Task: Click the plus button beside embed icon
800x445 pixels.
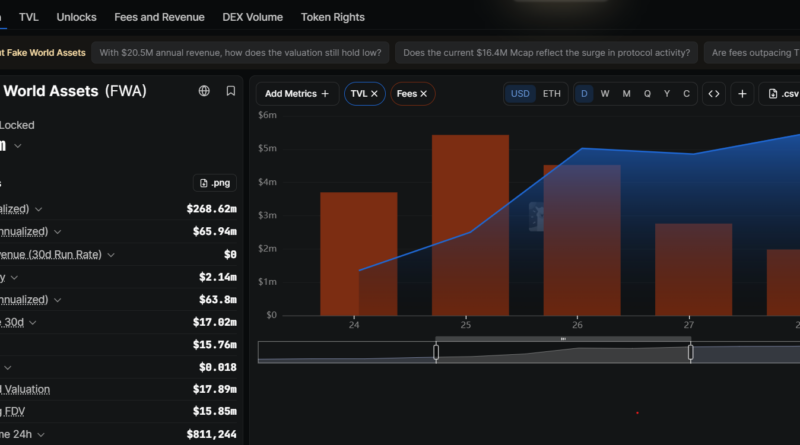Action: (742, 94)
